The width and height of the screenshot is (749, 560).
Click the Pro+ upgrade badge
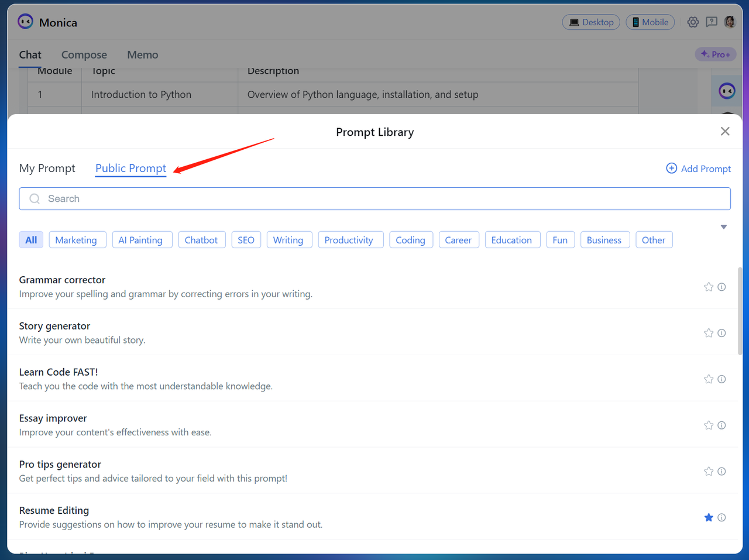(715, 54)
